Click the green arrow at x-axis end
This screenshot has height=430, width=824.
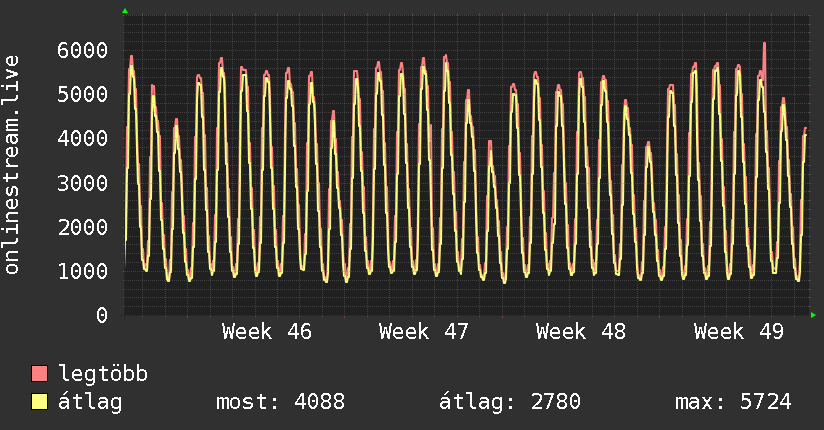814,315
